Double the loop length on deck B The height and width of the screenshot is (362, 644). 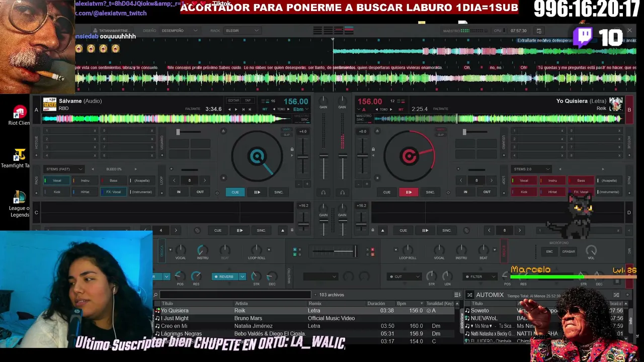point(492,180)
